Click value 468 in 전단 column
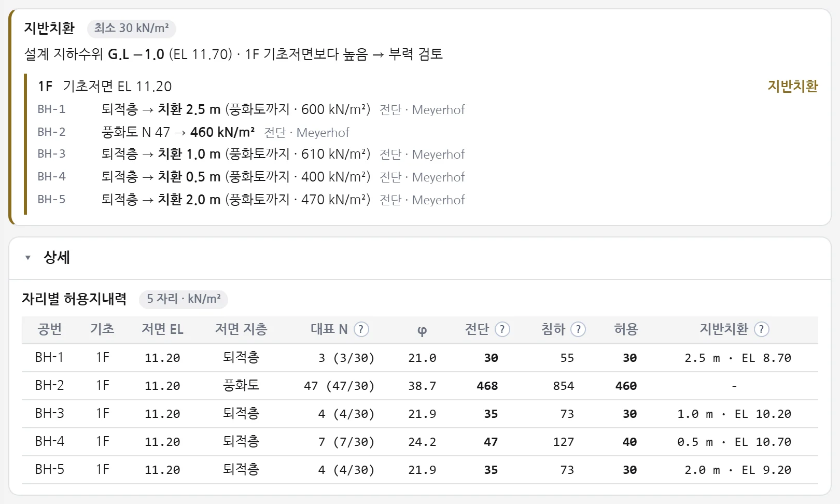Image resolution: width=840 pixels, height=504 pixels. [x=487, y=386]
